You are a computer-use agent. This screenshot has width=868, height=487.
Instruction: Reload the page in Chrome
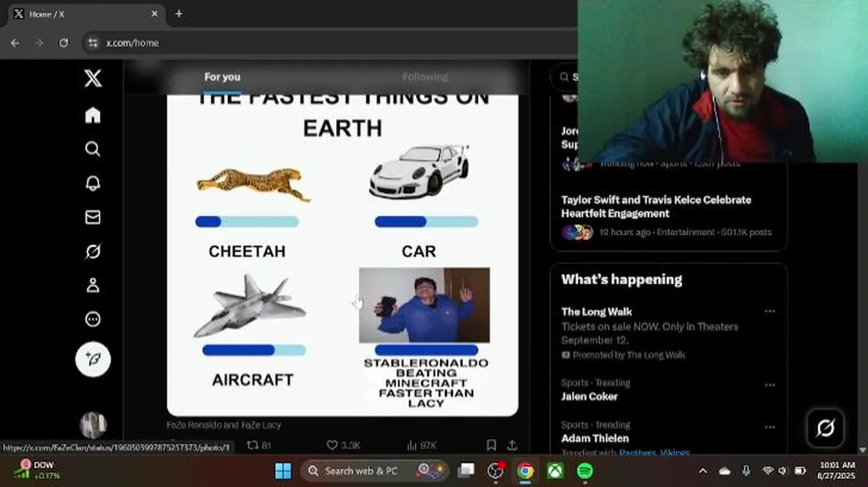[64, 43]
